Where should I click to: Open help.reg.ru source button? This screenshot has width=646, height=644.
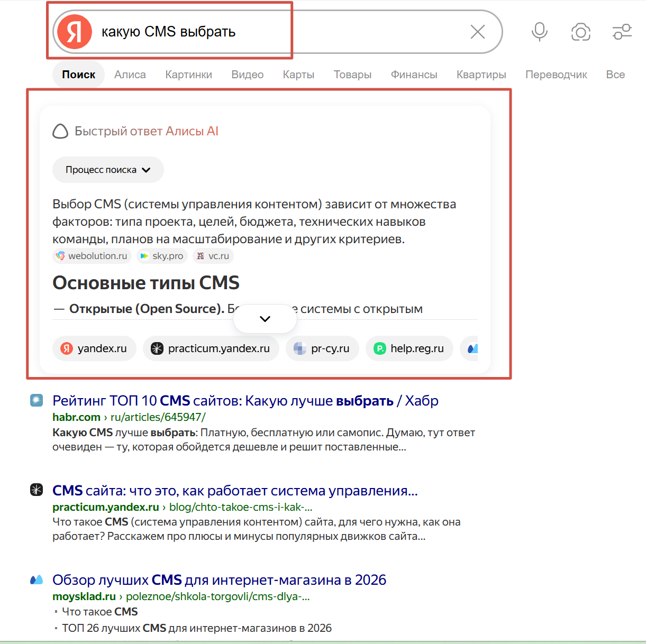(x=409, y=348)
